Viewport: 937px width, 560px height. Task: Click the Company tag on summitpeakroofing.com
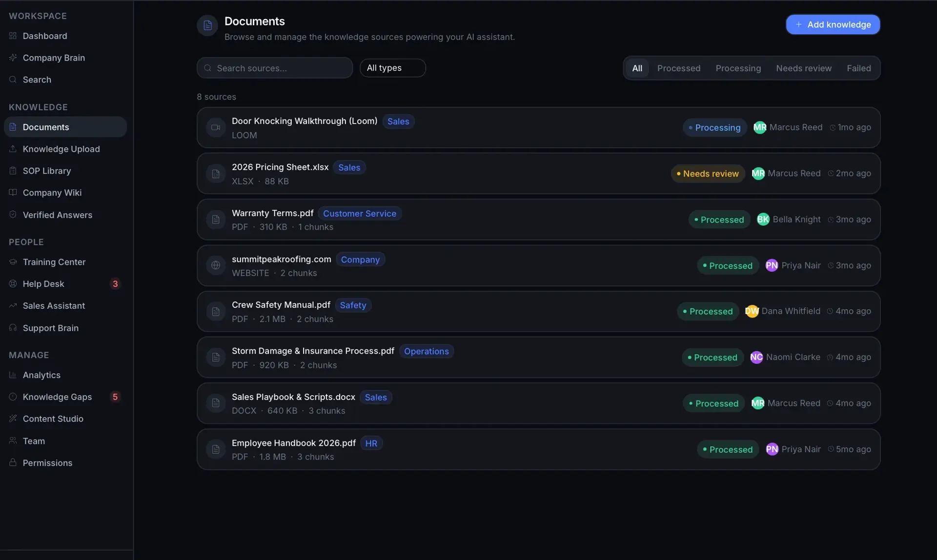click(x=360, y=260)
